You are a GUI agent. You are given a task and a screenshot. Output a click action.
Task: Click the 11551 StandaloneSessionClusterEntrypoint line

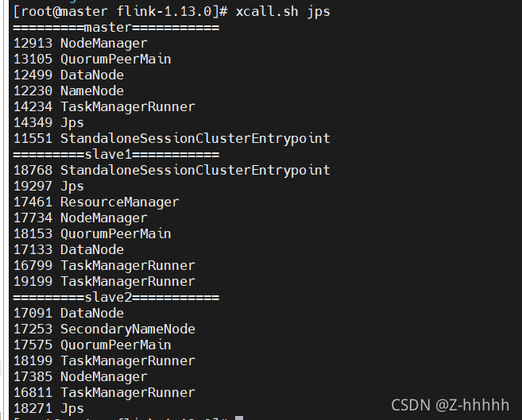[x=172, y=139]
